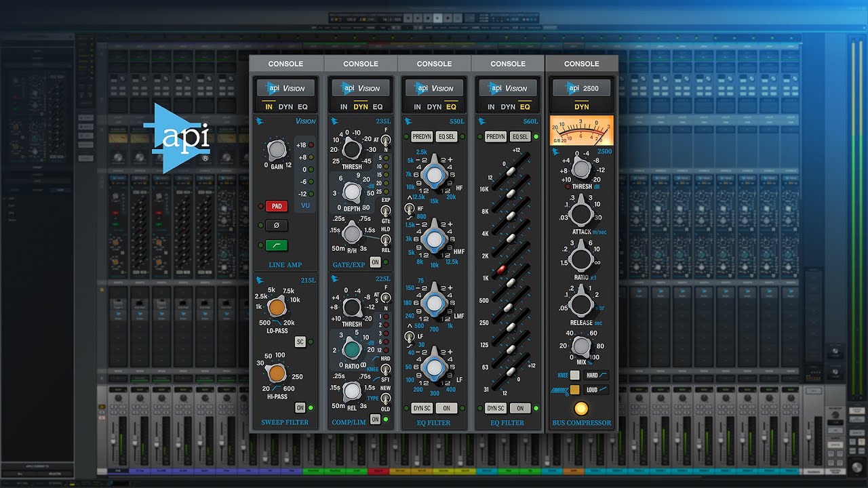Toggle the green filter curve button in Line Amp

click(x=277, y=245)
